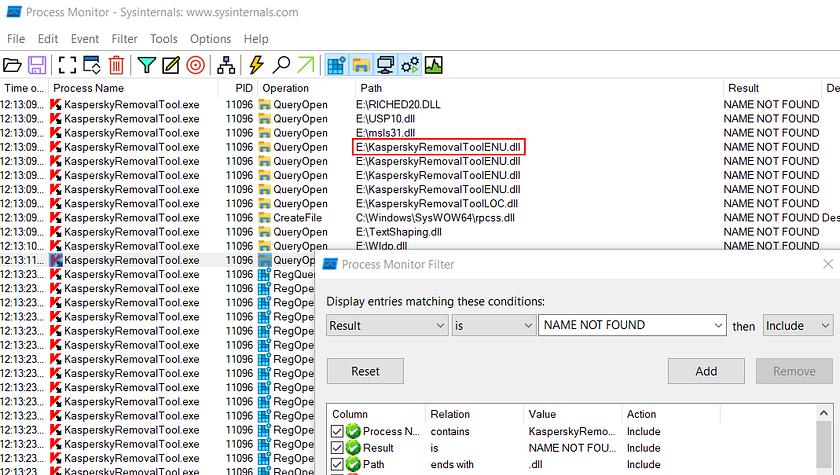Click the Include Process From Window target icon
The width and height of the screenshot is (840, 475).
[196, 65]
